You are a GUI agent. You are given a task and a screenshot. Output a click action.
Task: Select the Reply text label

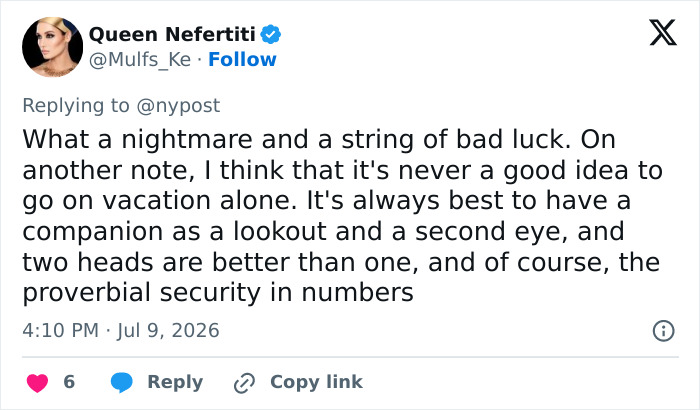(175, 382)
